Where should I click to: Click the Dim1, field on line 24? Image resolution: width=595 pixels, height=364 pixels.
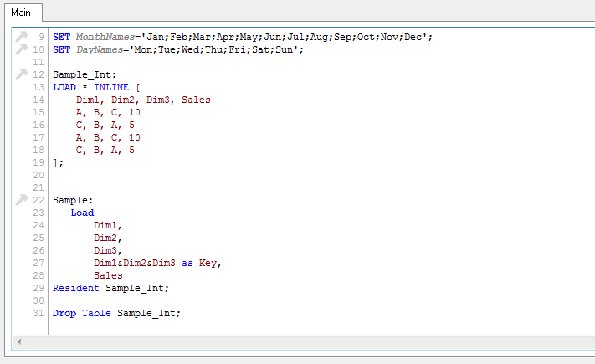[x=107, y=225]
